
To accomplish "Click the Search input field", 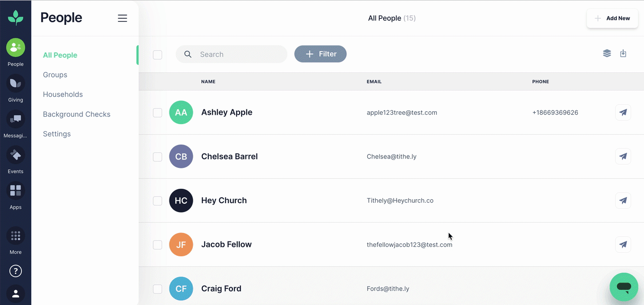I will click(x=232, y=54).
